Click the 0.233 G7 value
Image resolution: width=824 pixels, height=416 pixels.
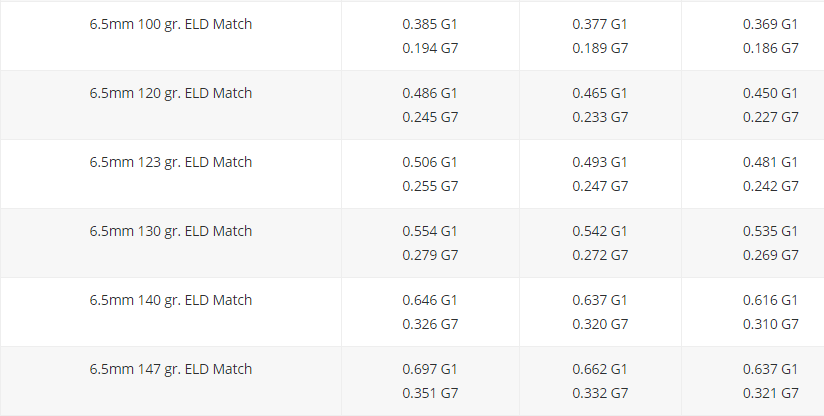pos(601,117)
